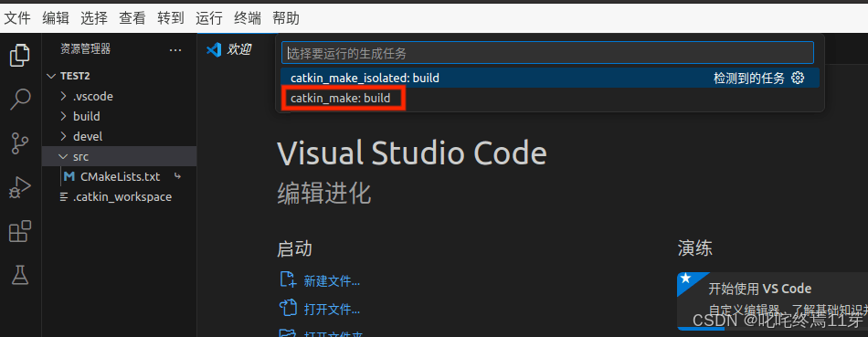
Task: Click the gear icon for catkin_make_isolated task
Action: pyautogui.click(x=797, y=78)
